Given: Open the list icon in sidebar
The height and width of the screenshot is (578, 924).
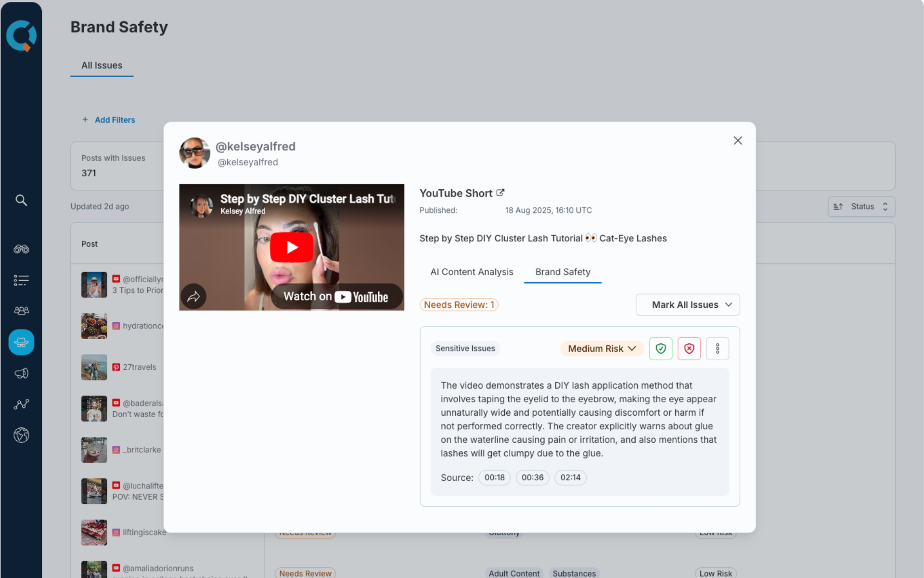Looking at the screenshot, I should 21,280.
